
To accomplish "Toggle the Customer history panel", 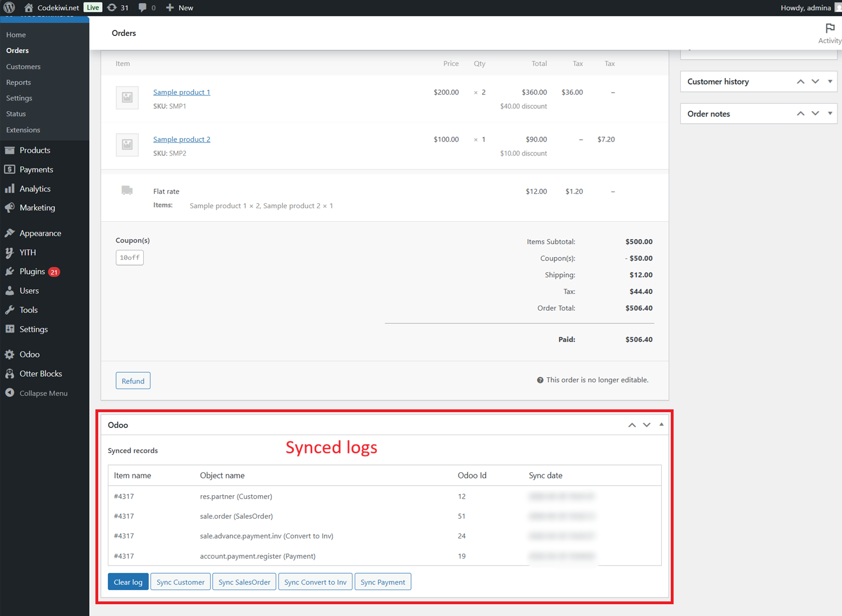I will 830,81.
